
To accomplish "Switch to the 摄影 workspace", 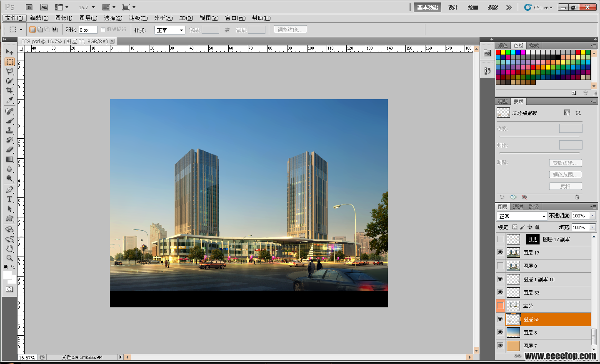I will pyautogui.click(x=493, y=7).
